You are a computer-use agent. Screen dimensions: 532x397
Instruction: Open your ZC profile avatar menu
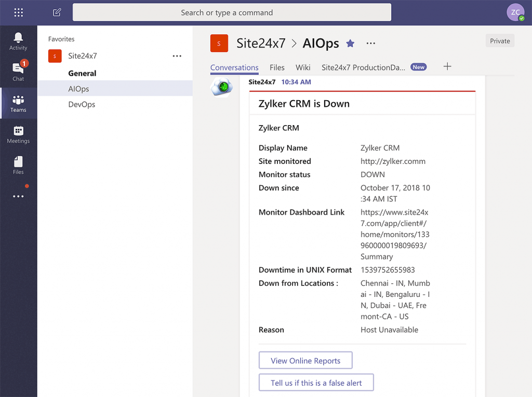(516, 12)
